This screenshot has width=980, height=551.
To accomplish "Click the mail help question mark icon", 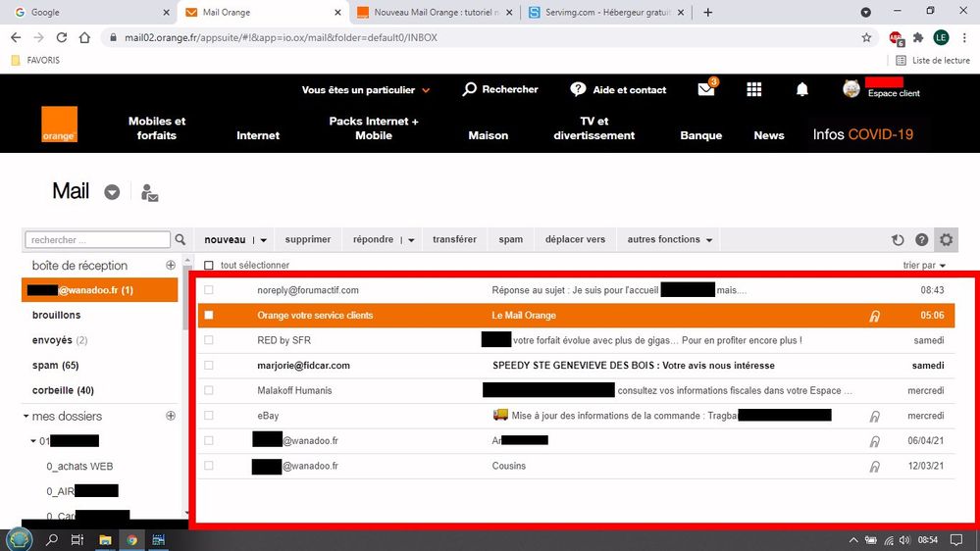I will pyautogui.click(x=921, y=240).
